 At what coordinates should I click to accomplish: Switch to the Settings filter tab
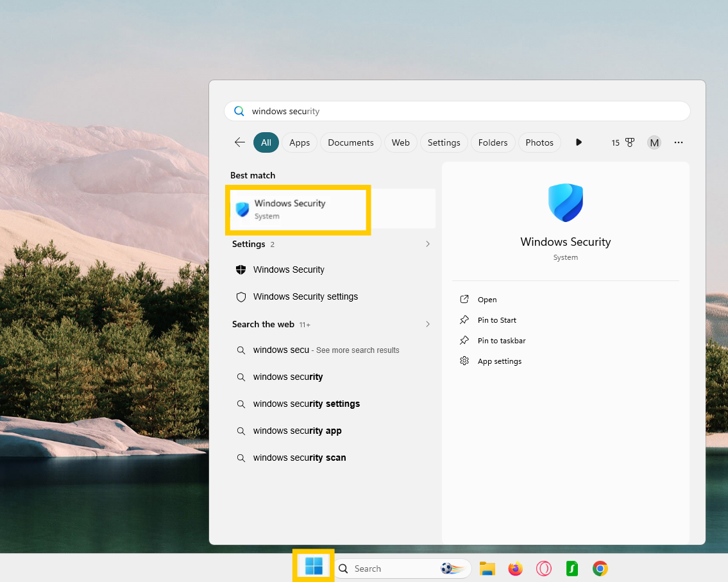pyautogui.click(x=444, y=142)
